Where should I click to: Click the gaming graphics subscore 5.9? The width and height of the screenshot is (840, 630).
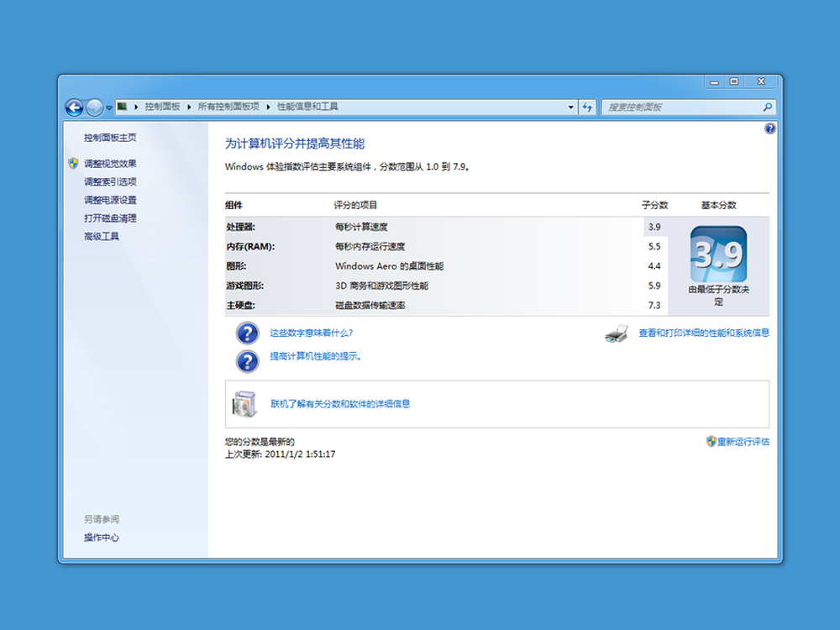click(654, 286)
